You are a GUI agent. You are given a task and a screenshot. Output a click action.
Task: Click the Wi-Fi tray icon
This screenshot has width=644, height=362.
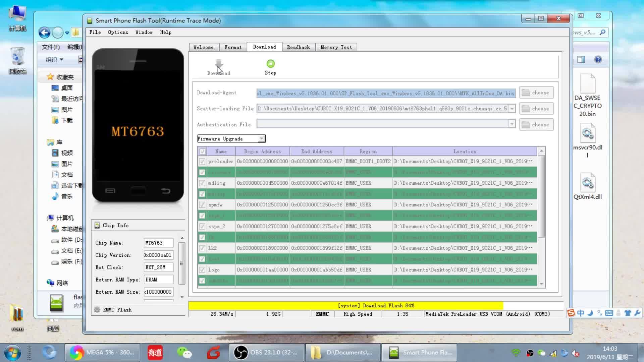tap(516, 353)
